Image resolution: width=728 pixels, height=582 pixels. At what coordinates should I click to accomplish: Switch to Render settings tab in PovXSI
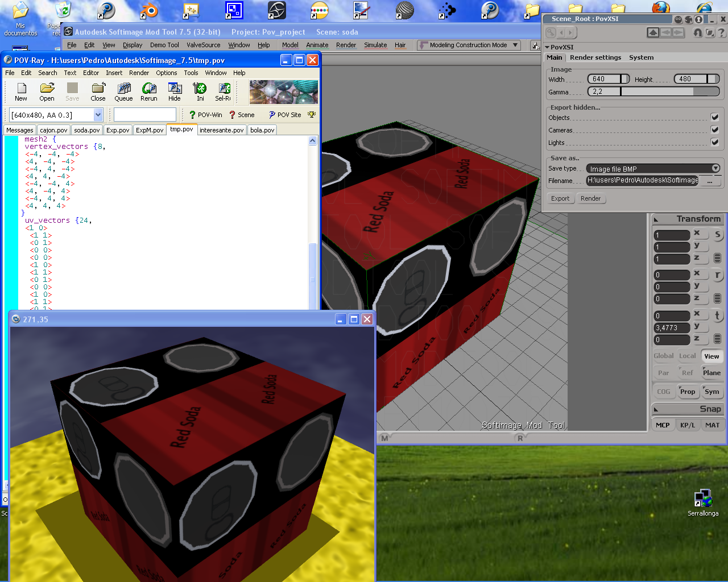pos(595,57)
